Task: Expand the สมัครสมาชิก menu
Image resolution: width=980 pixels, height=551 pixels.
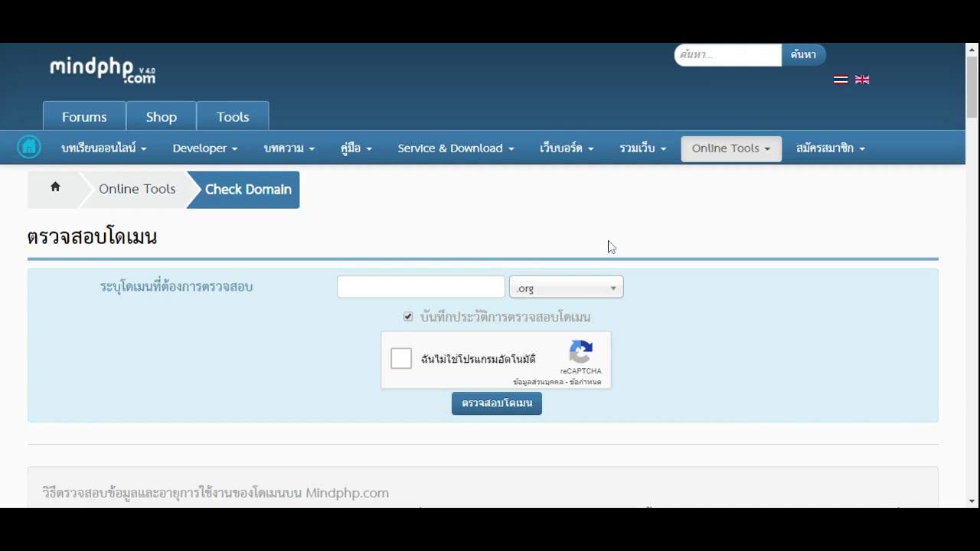Action: [831, 148]
